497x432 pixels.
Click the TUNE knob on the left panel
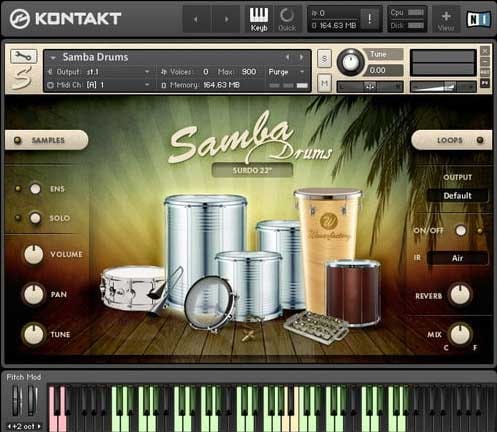[x=34, y=334]
